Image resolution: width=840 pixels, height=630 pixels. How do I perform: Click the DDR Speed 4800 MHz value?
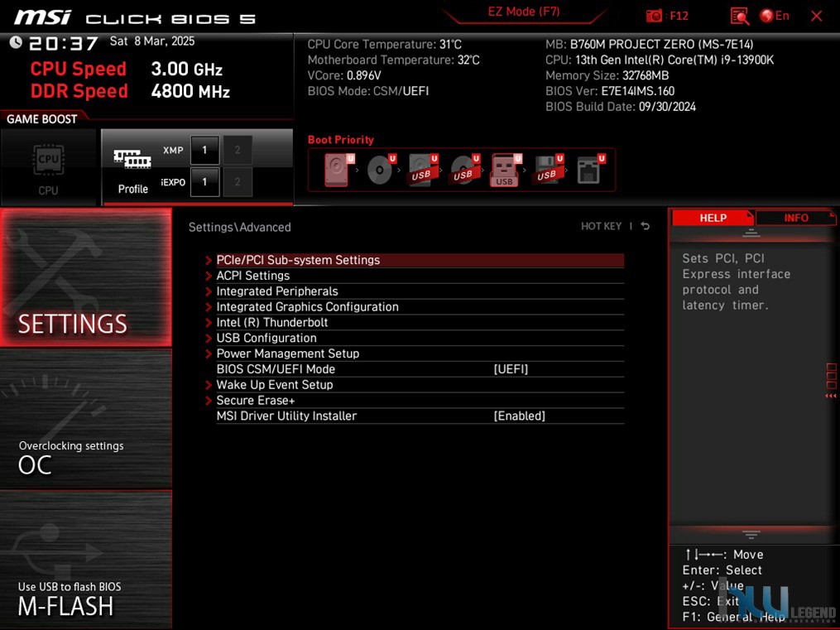pos(190,91)
